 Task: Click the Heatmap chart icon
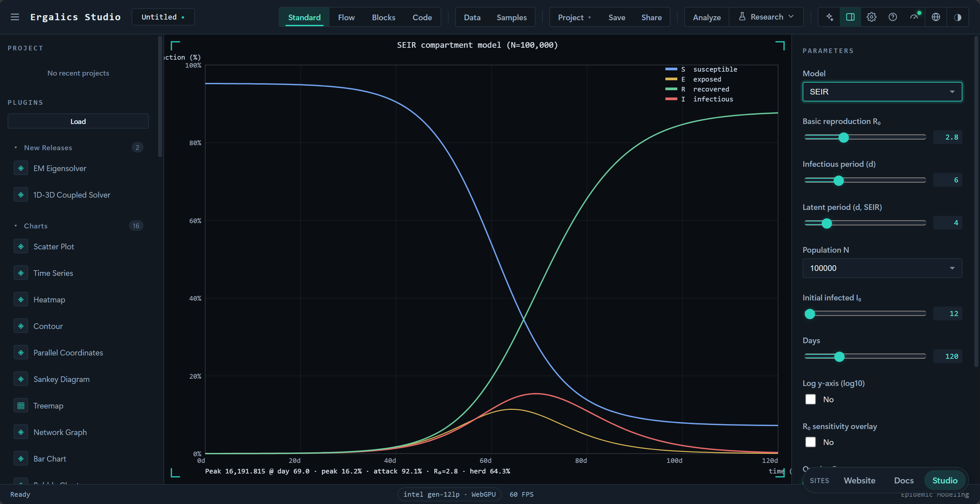point(21,299)
